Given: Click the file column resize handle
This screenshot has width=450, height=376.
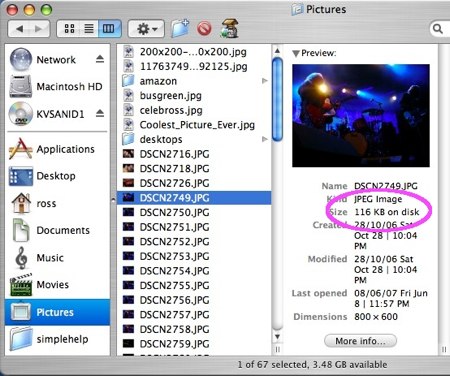Looking at the screenshot, I should tap(277, 350).
